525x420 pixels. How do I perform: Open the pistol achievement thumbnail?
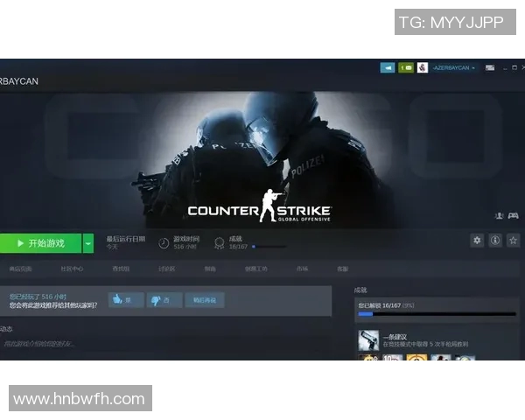368,340
